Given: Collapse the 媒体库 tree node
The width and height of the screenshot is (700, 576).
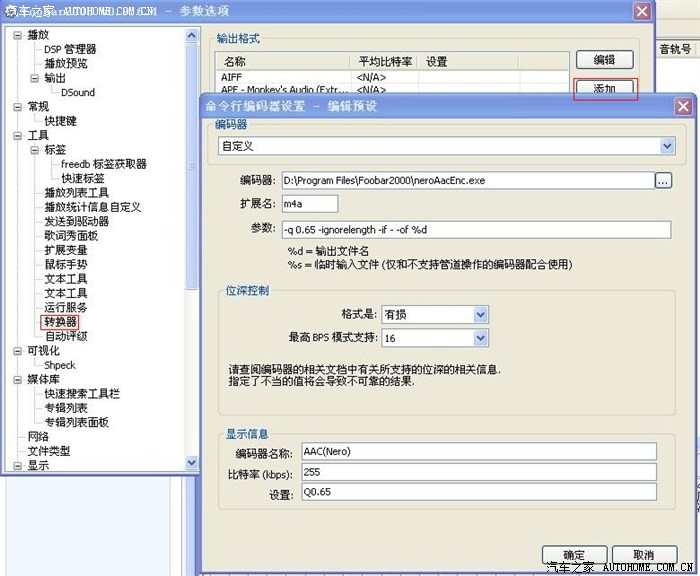Looking at the screenshot, I should (17, 380).
